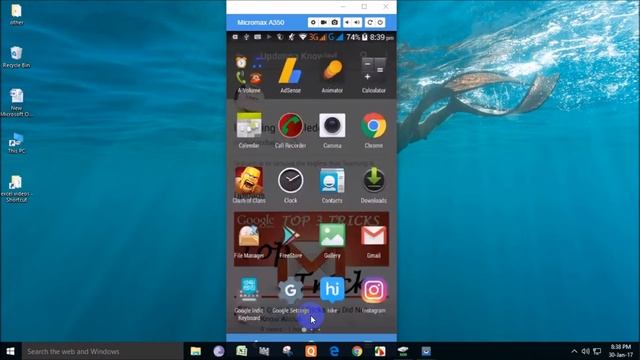This screenshot has height=360, width=640.
Task: Open the volume control in the system tray
Action: [x=585, y=351]
